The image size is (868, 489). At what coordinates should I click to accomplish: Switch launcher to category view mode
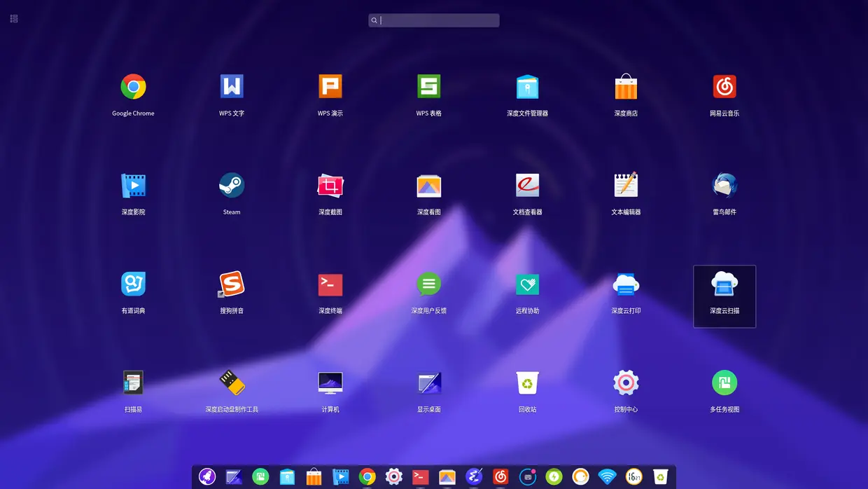(x=14, y=19)
